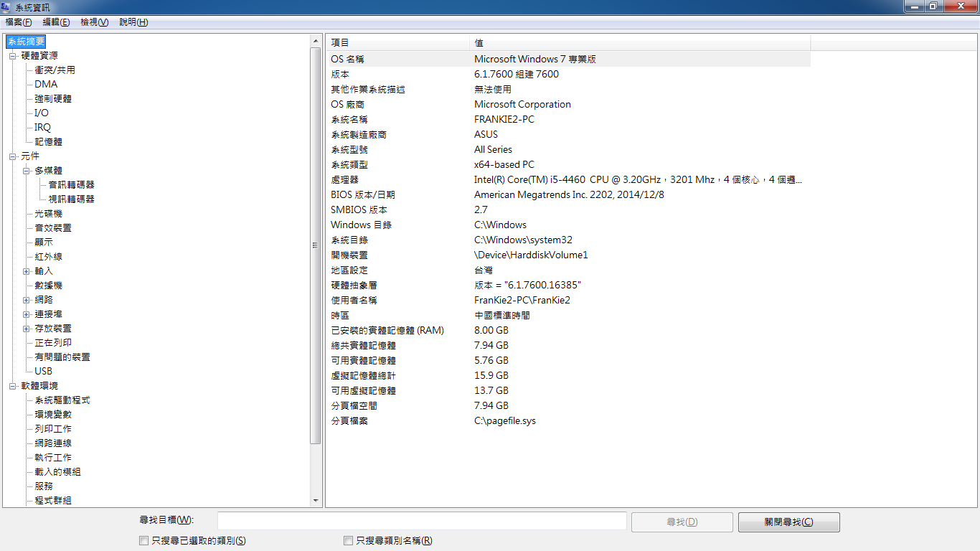Image resolution: width=980 pixels, height=551 pixels.
Task: Collapse the 硬體資源 tree node
Action: coord(13,56)
